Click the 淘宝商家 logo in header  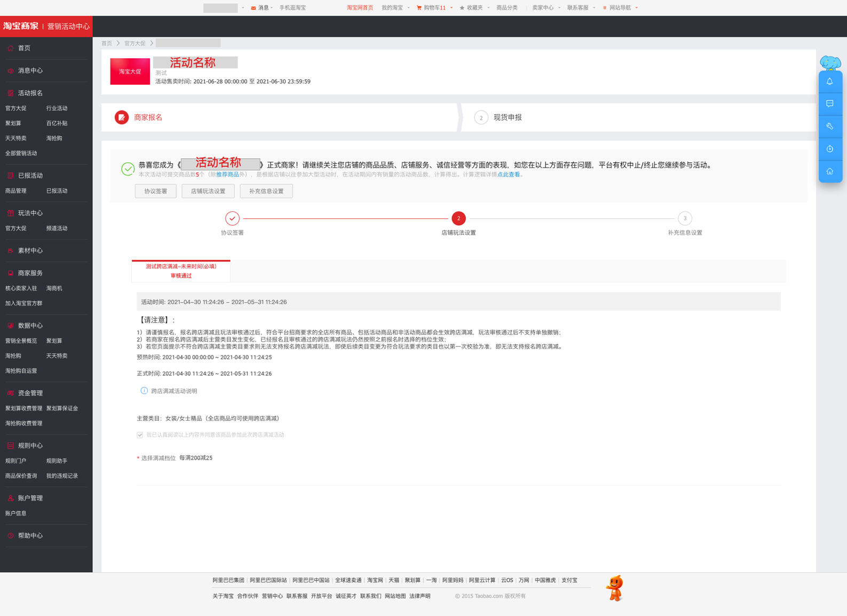[21, 26]
